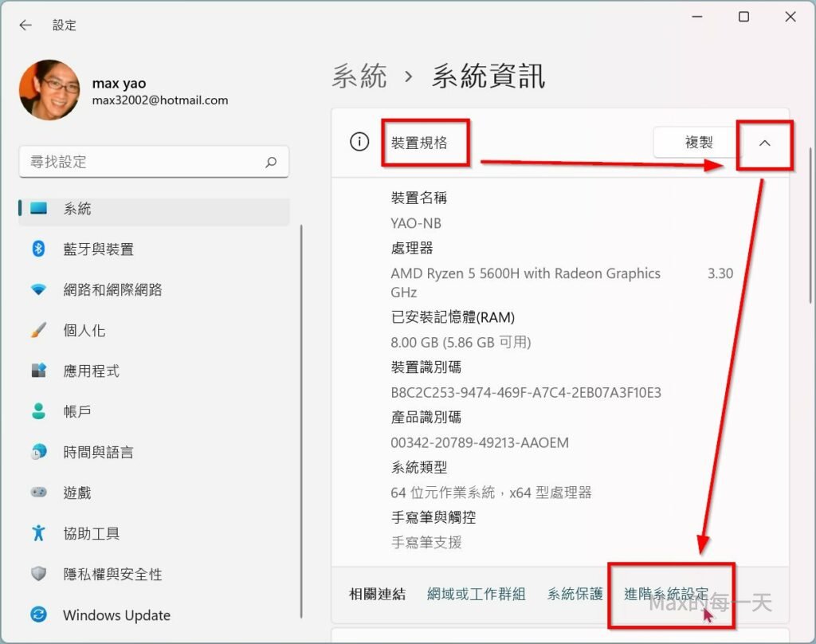Viewport: 816px width, 644px height.
Task: Click the Privacy & security shield icon
Action: point(38,574)
